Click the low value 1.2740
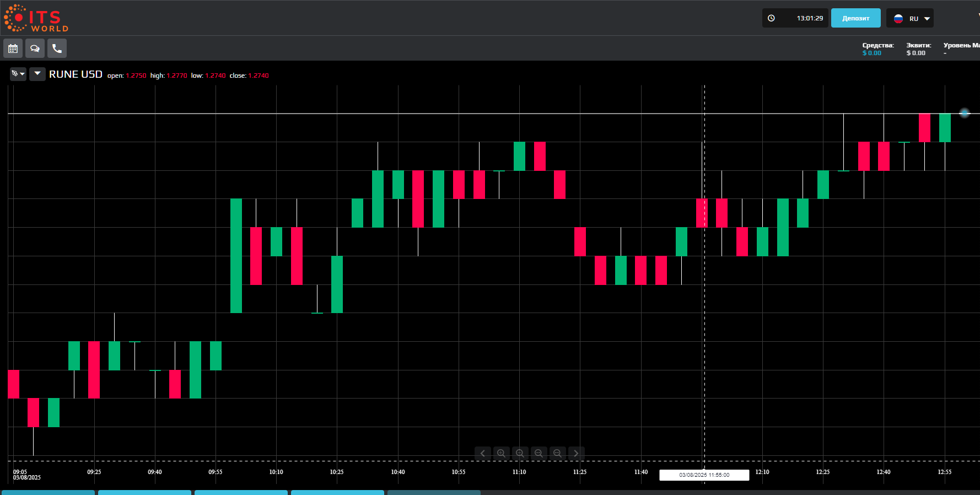Image resolution: width=980 pixels, height=495 pixels. pos(216,76)
